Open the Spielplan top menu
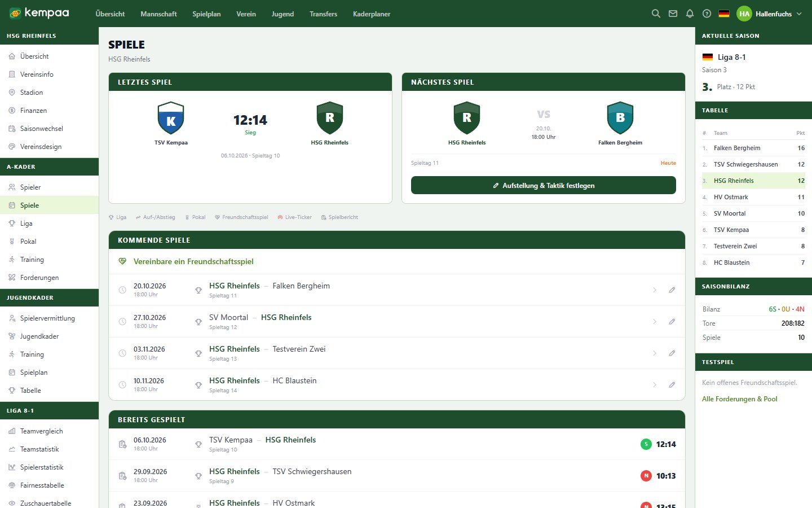 click(x=206, y=14)
